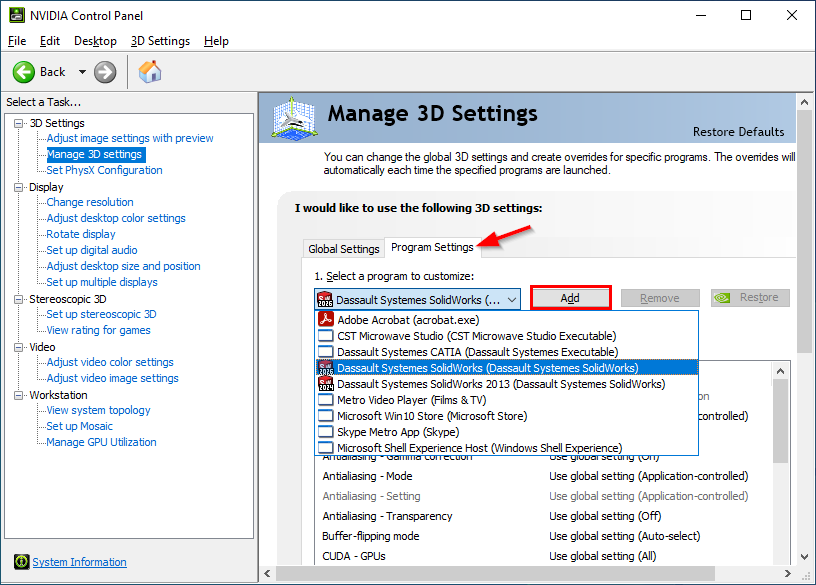Open Set PhysX Configuration
The width and height of the screenshot is (816, 585).
tap(104, 170)
